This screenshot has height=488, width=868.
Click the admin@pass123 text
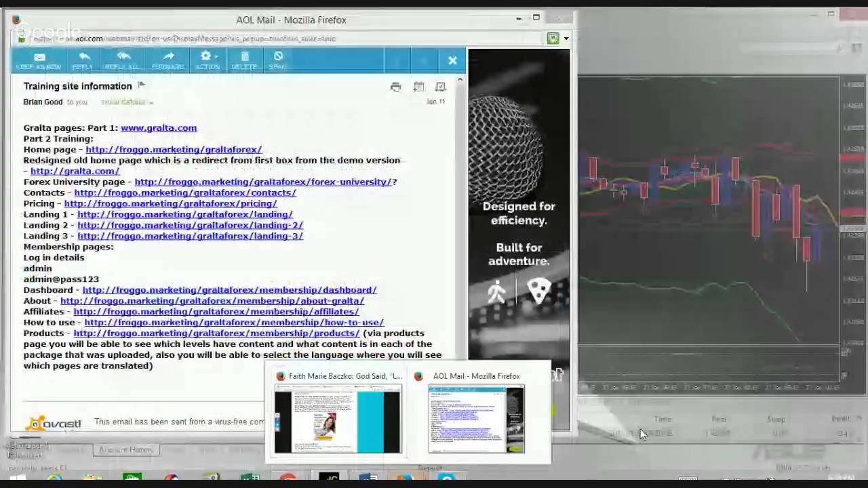61,279
